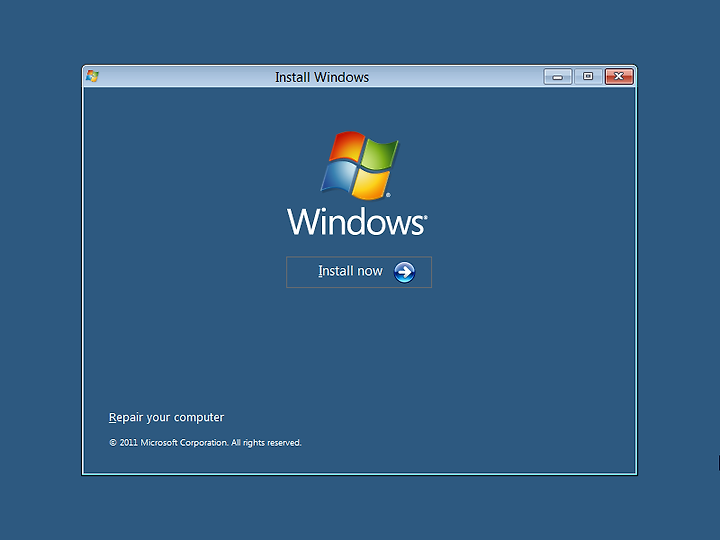Click the Microsoft copyright notice text
720x540 pixels.
coord(205,443)
